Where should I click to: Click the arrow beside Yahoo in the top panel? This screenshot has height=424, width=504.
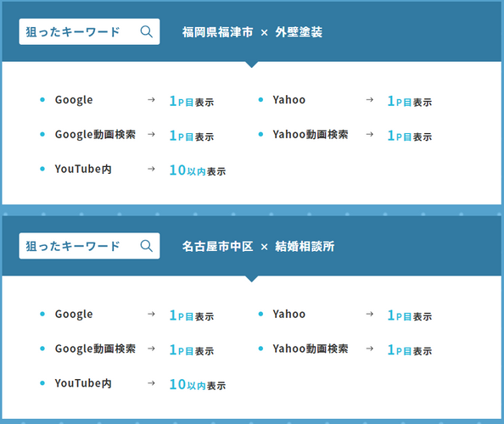(370, 100)
